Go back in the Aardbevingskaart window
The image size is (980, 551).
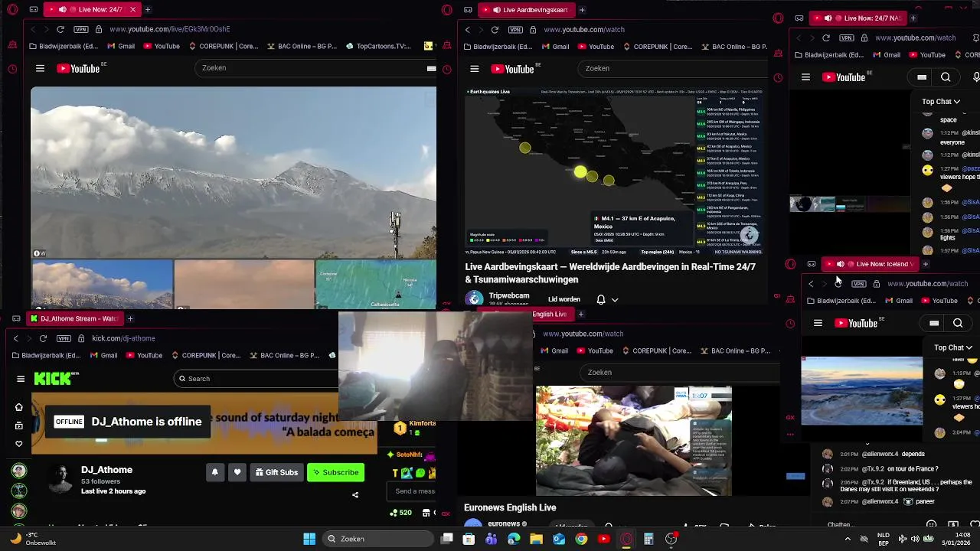[x=467, y=30]
